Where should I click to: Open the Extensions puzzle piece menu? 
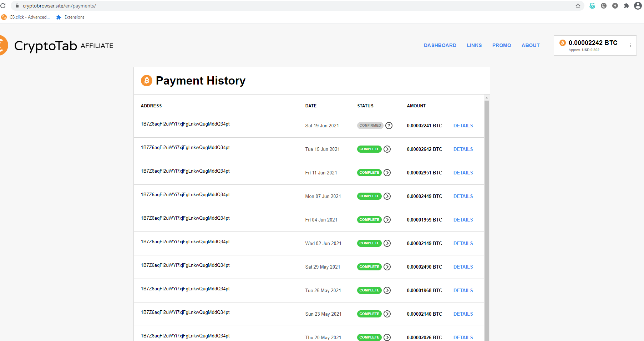pyautogui.click(x=627, y=6)
